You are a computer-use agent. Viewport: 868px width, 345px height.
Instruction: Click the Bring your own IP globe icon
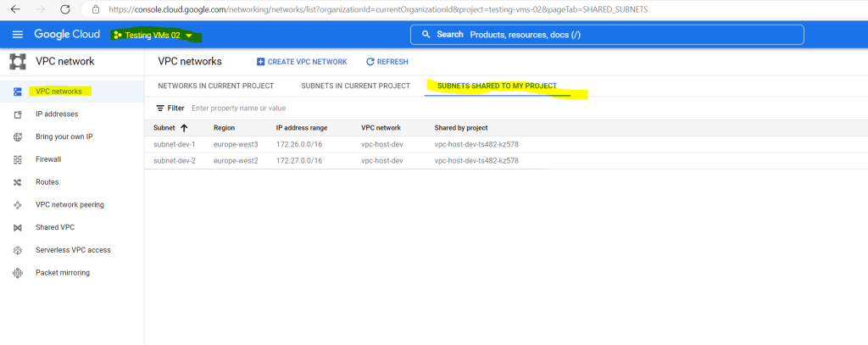(18, 136)
